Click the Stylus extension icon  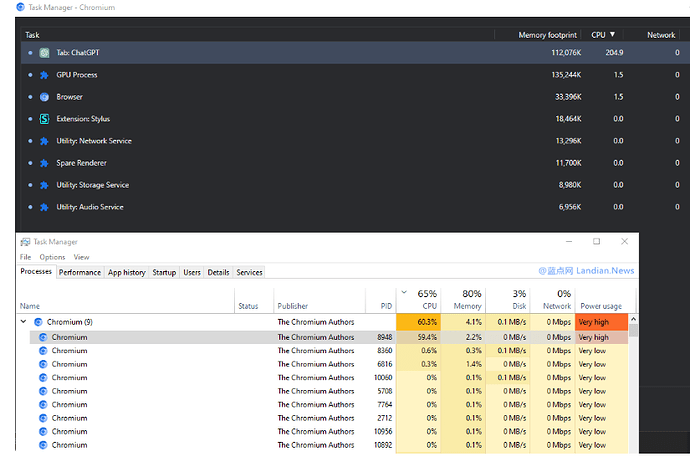pyautogui.click(x=44, y=119)
